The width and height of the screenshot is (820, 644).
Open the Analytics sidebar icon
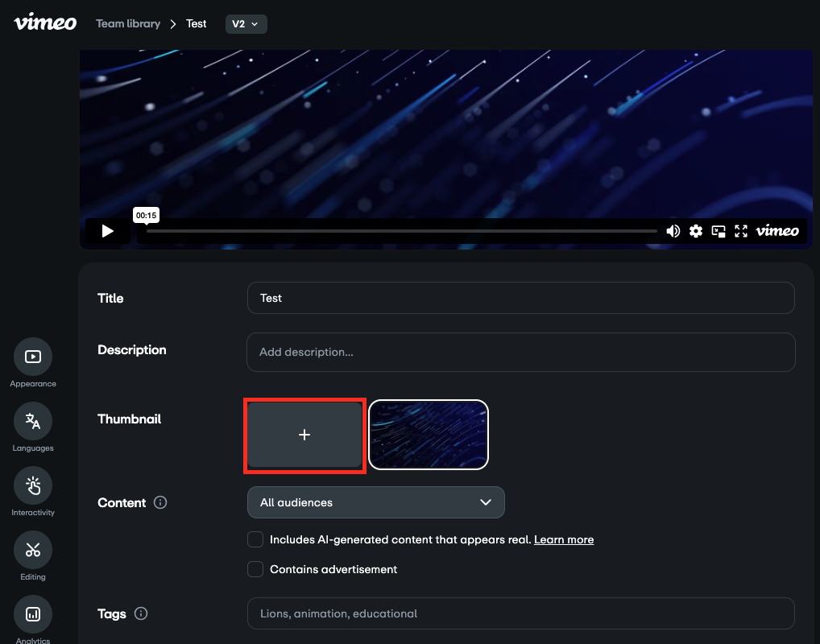click(x=32, y=614)
